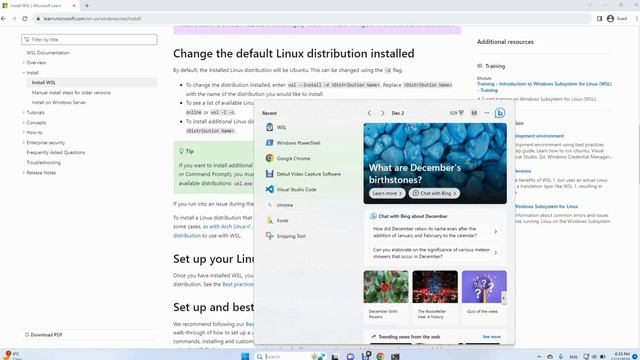Expand the Concepts tree node

(x=24, y=123)
